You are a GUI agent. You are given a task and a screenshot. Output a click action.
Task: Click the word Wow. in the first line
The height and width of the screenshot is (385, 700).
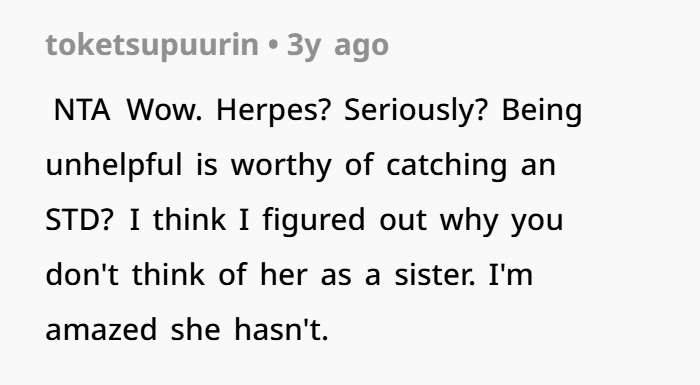164,110
